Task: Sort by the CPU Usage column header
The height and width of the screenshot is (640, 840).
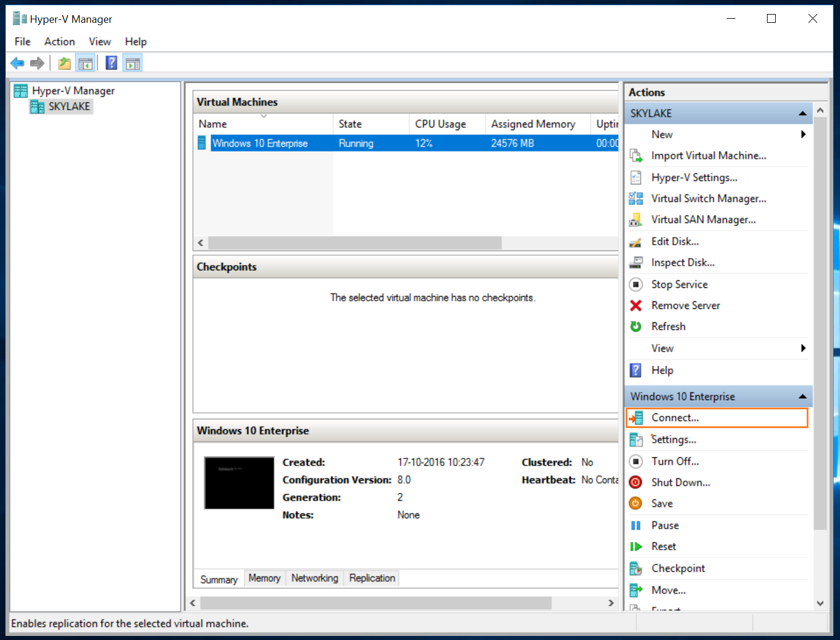Action: point(447,124)
